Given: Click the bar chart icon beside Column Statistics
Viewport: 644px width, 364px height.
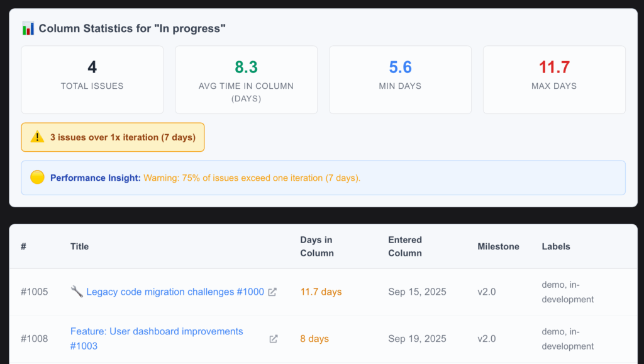Looking at the screenshot, I should tap(28, 28).
